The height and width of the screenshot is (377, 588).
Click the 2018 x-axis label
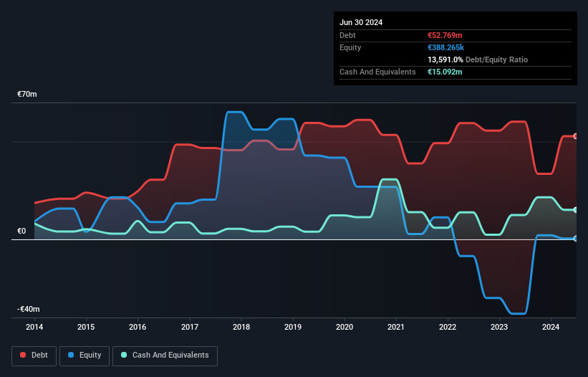coord(241,327)
